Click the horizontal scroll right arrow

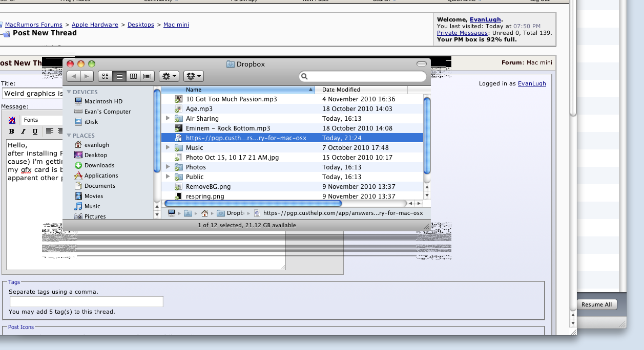coord(419,204)
